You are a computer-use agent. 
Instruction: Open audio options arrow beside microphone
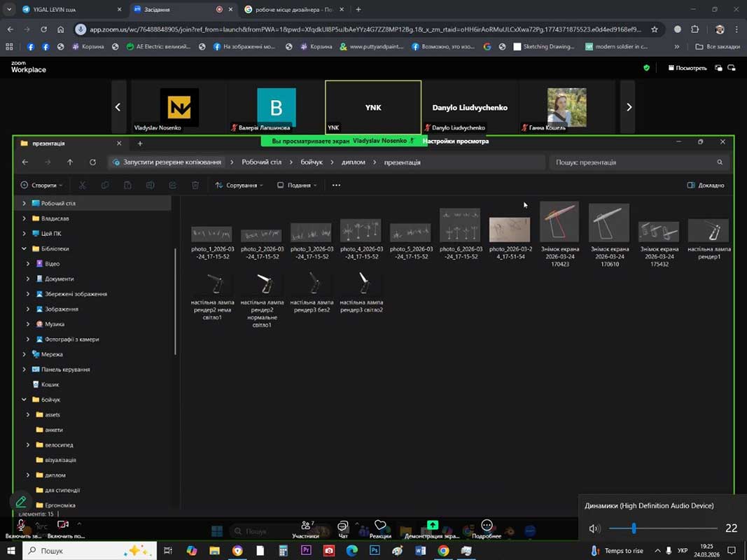tap(37, 524)
